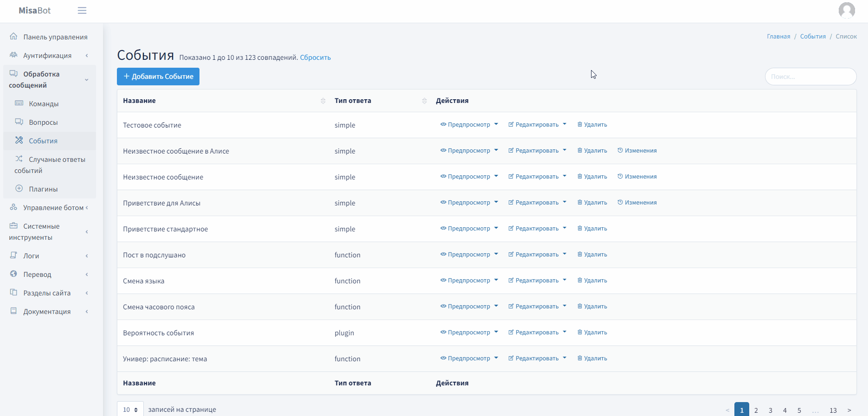868x416 pixels.
Task: Click the Управление ботом icon
Action: click(x=13, y=207)
